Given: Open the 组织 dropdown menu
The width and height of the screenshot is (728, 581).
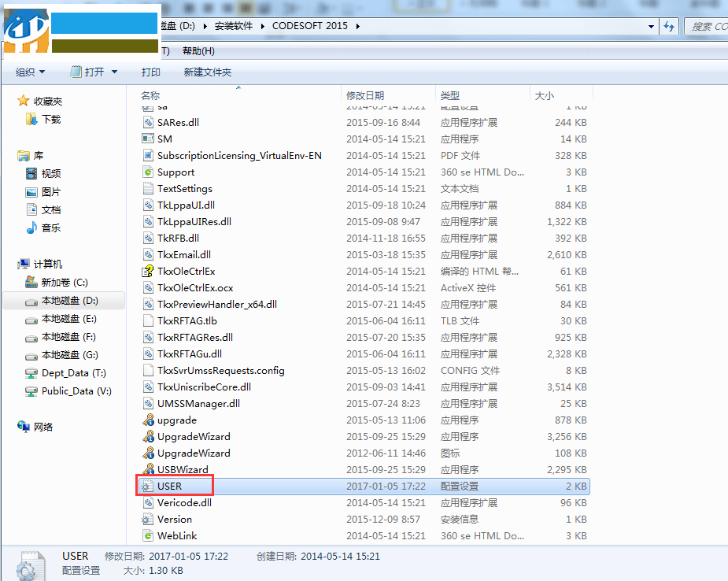Looking at the screenshot, I should click(29, 70).
